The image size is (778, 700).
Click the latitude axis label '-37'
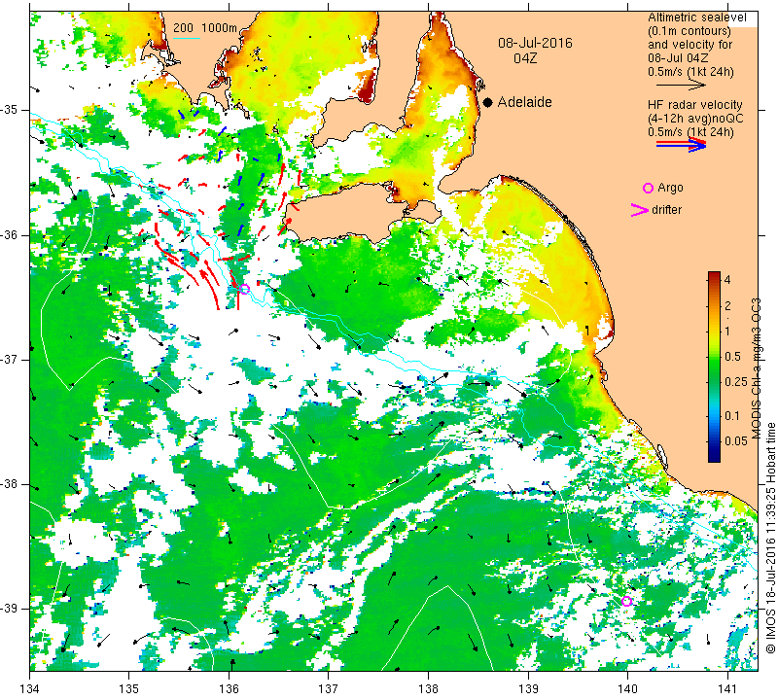tap(9, 359)
